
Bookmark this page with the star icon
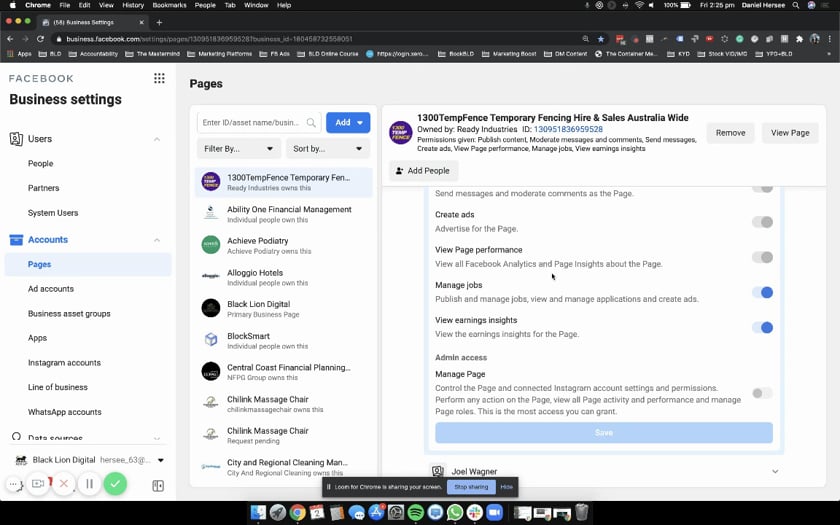click(601, 39)
